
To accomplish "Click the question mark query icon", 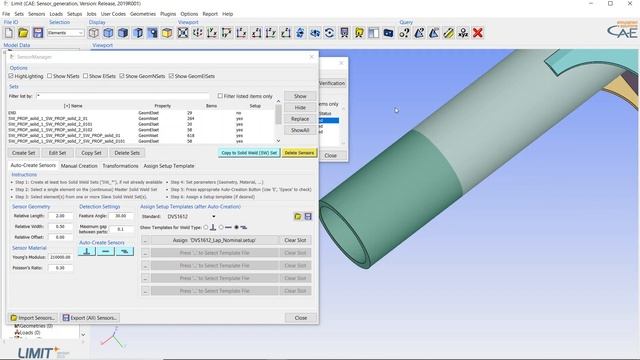I will 404,33.
